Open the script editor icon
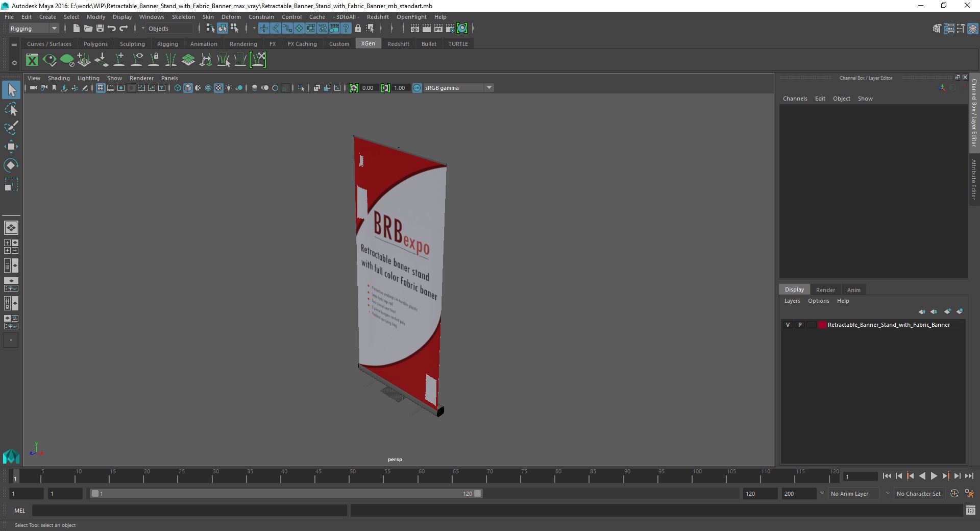Image resolution: width=980 pixels, height=531 pixels. point(971,510)
